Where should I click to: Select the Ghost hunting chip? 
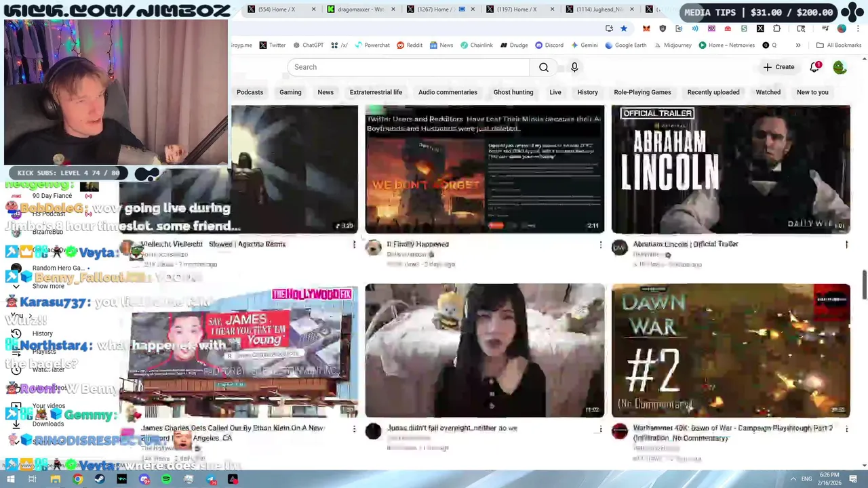(513, 92)
